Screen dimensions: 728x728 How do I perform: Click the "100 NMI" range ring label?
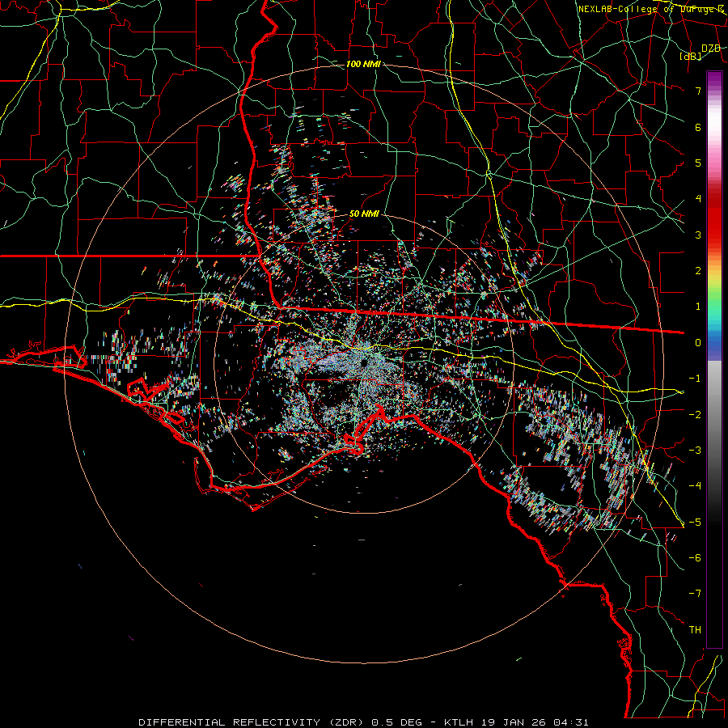click(x=363, y=64)
